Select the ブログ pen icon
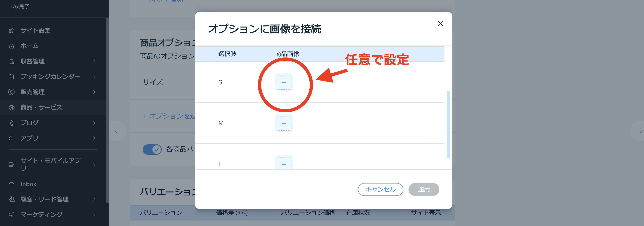 (11, 122)
